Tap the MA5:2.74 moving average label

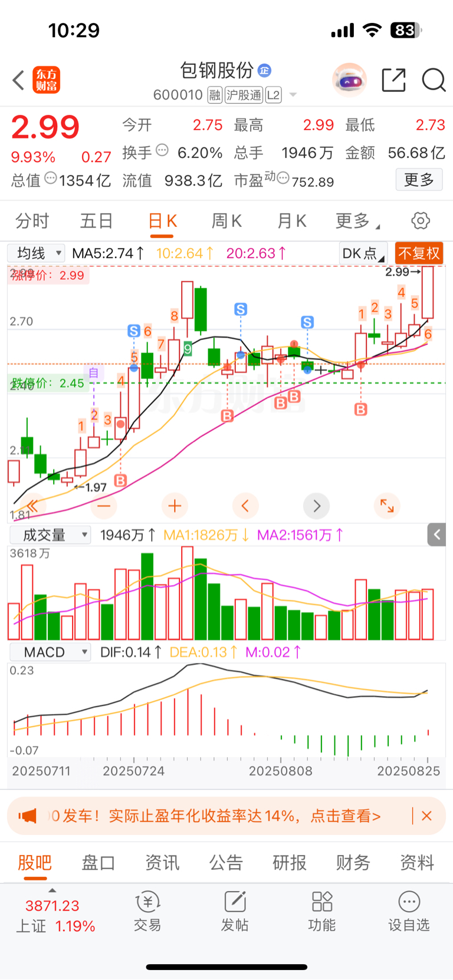[x=108, y=253]
